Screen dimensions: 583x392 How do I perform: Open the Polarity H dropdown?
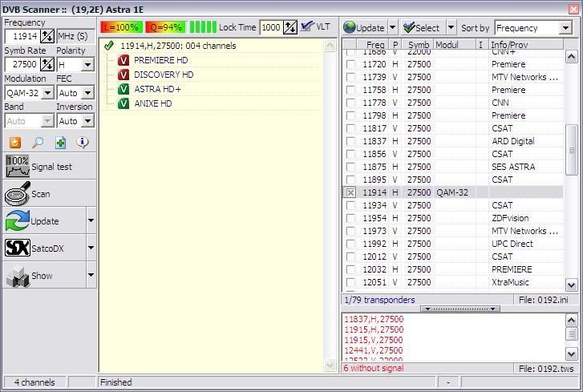(x=87, y=65)
